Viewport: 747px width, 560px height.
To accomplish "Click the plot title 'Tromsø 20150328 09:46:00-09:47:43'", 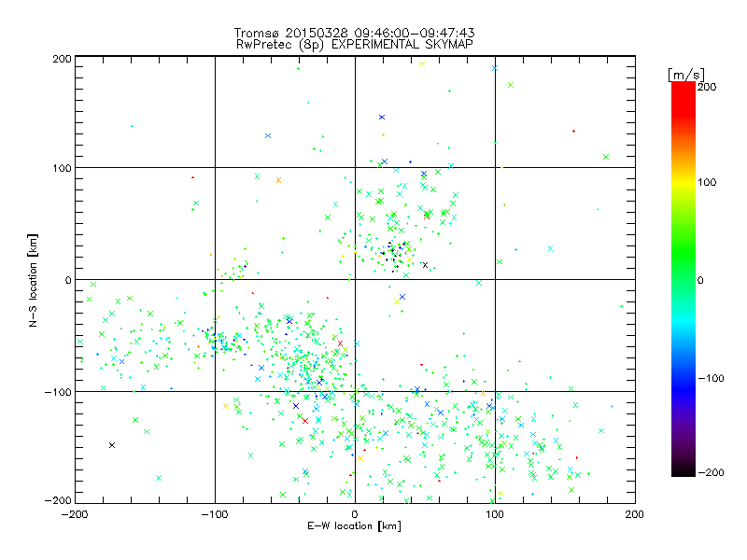I will tap(355, 33).
